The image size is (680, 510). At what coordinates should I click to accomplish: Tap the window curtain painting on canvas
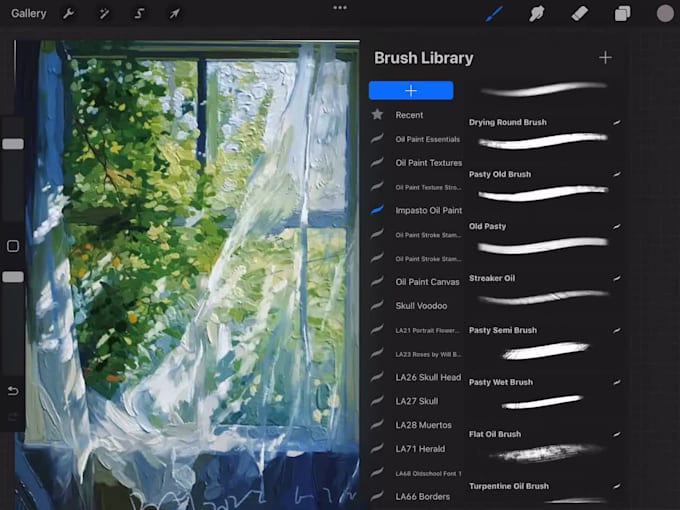coord(187,275)
